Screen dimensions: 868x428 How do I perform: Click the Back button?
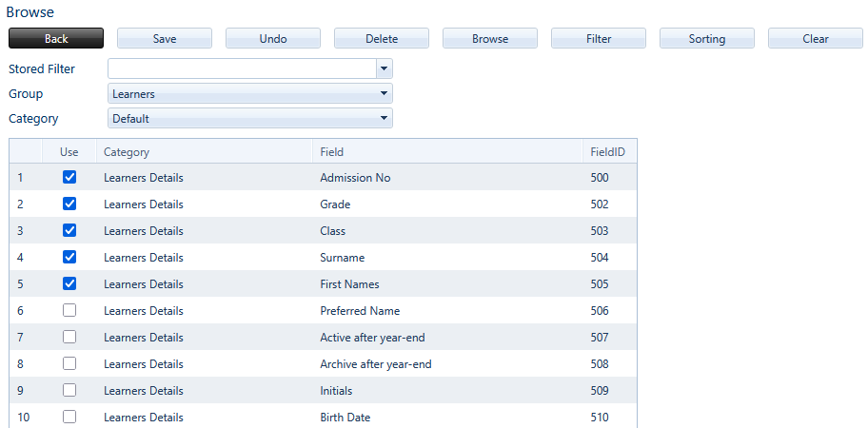pos(56,39)
